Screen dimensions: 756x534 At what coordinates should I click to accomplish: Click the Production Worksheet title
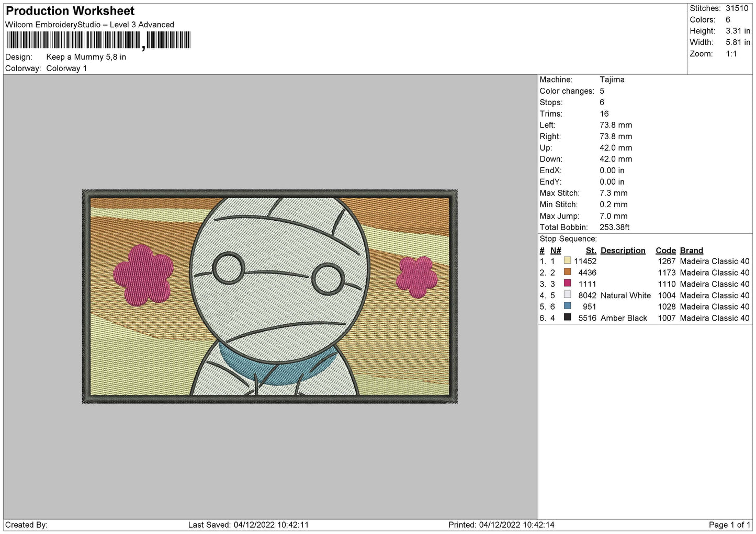(70, 11)
